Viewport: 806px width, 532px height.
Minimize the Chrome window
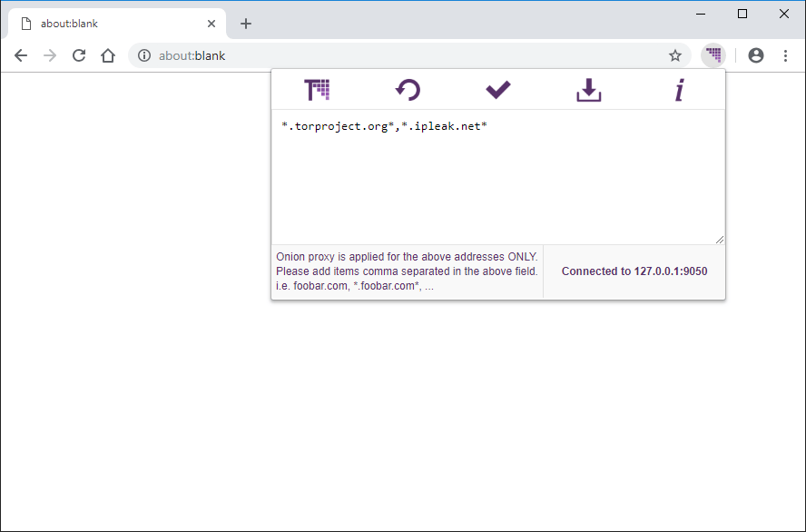(701, 14)
